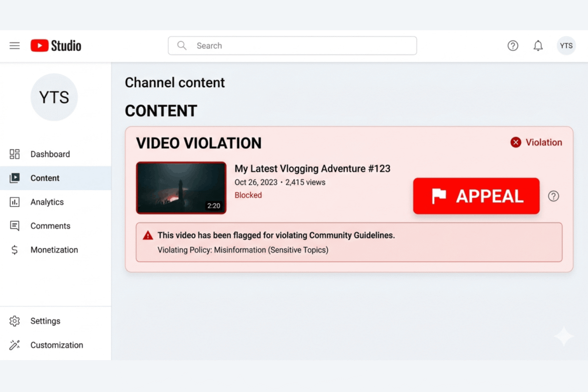The height and width of the screenshot is (392, 588).
Task: Open the Settings gear icon
Action: point(15,321)
